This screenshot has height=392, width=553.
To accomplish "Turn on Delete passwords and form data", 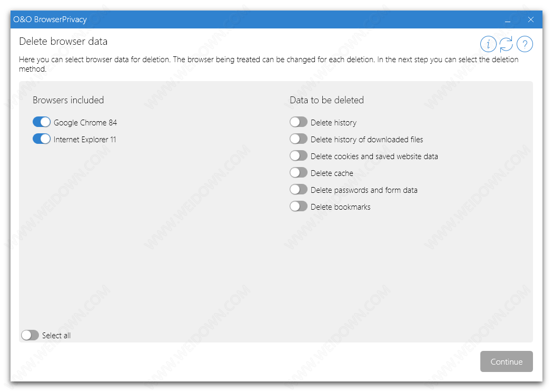I will tap(299, 190).
